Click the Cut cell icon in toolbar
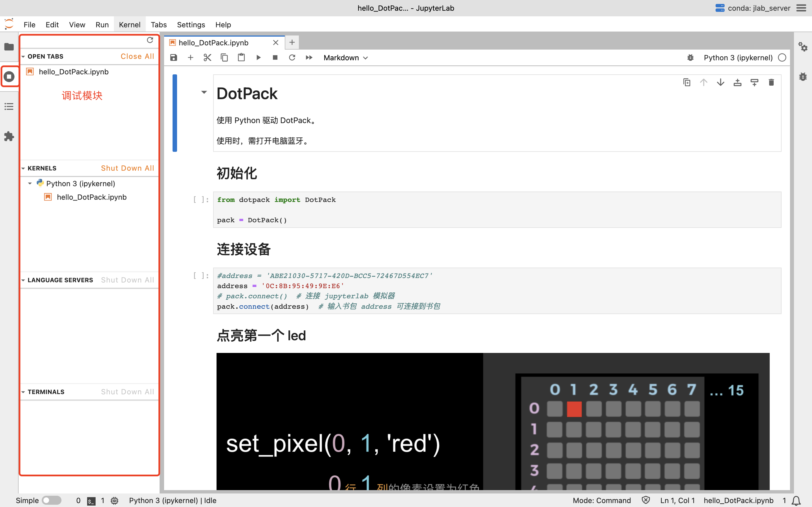 click(x=207, y=57)
